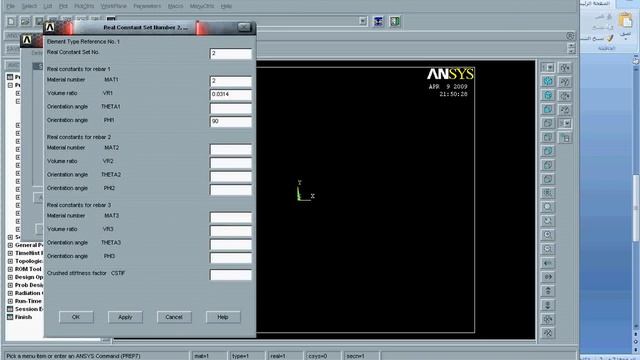The image size is (640, 360).
Task: Open the Contact Manager toolbar icon
Action: (395, 21)
